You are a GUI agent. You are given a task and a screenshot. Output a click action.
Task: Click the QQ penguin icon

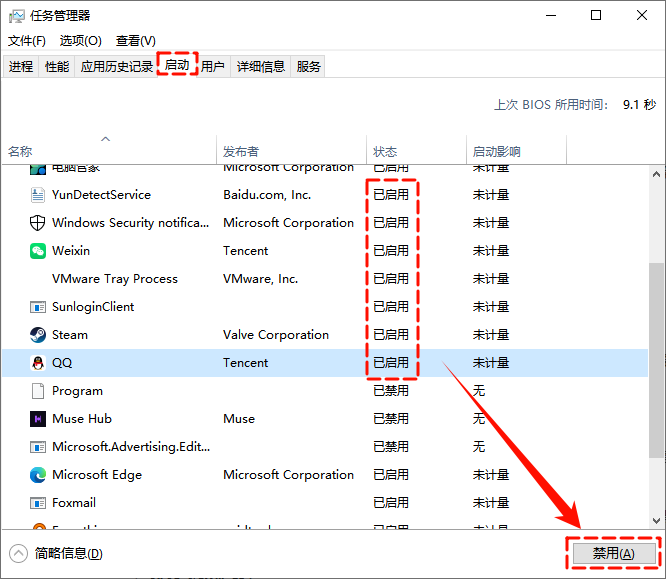click(x=37, y=363)
